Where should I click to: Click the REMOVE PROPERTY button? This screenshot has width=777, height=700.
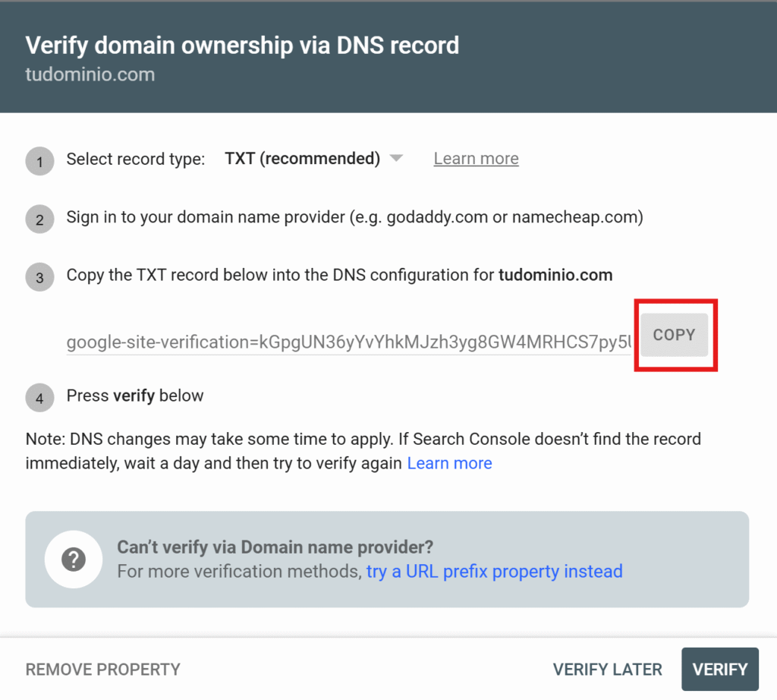pos(103,670)
